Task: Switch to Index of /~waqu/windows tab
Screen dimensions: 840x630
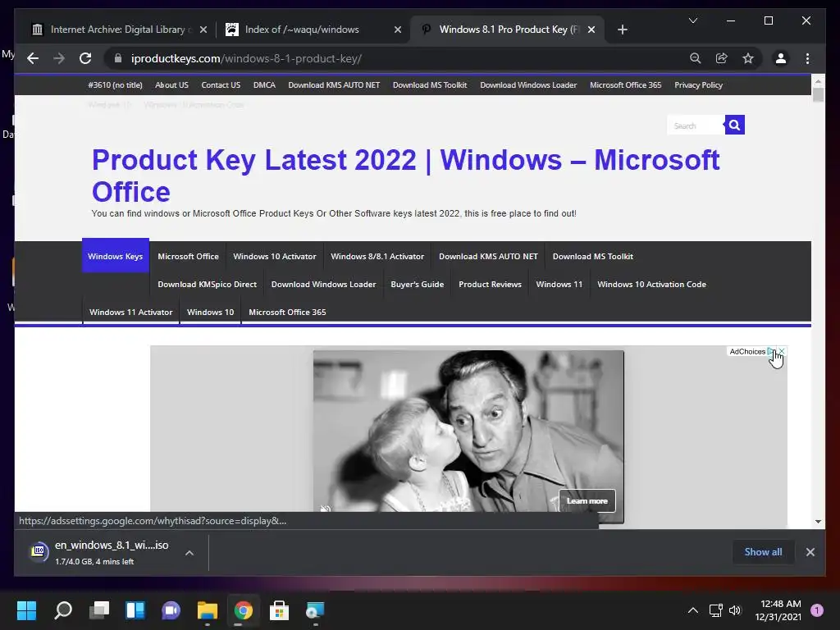Action: pyautogui.click(x=313, y=30)
